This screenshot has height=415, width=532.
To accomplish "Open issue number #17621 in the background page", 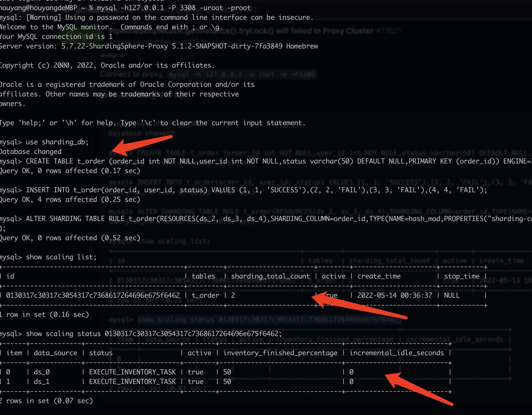I will coord(391,31).
